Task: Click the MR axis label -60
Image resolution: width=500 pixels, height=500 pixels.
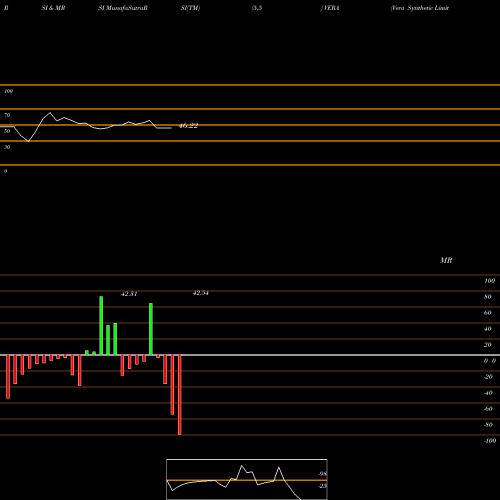Action: [488, 409]
